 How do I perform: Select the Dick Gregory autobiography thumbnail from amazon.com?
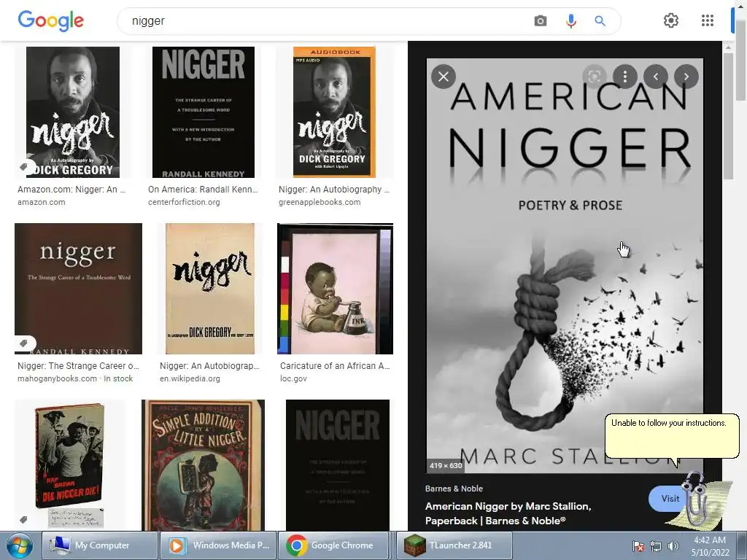(x=73, y=112)
